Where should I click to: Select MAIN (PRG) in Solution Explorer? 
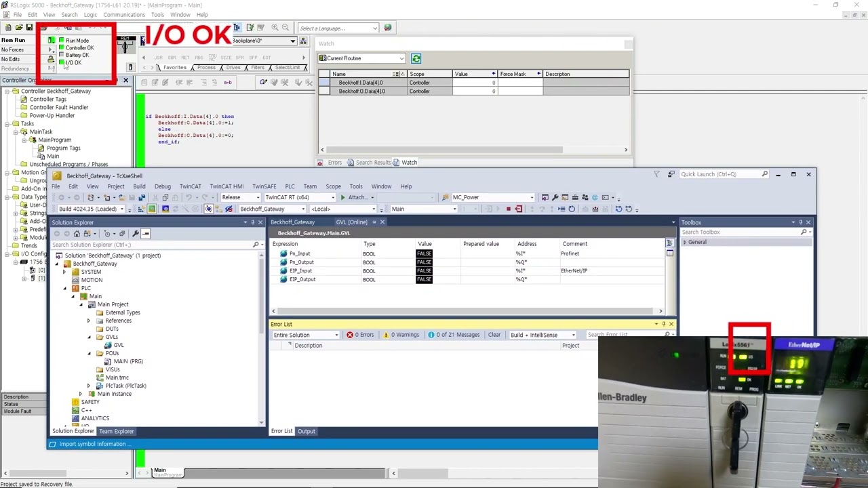128,361
